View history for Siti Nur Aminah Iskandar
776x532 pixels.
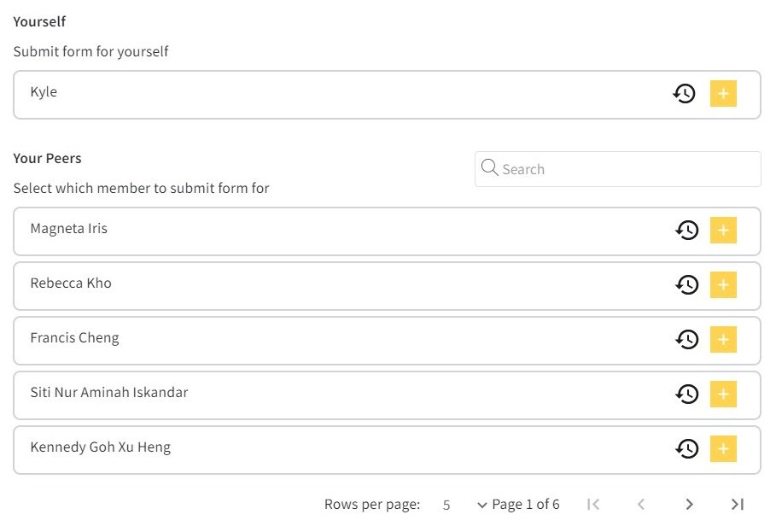pos(687,394)
